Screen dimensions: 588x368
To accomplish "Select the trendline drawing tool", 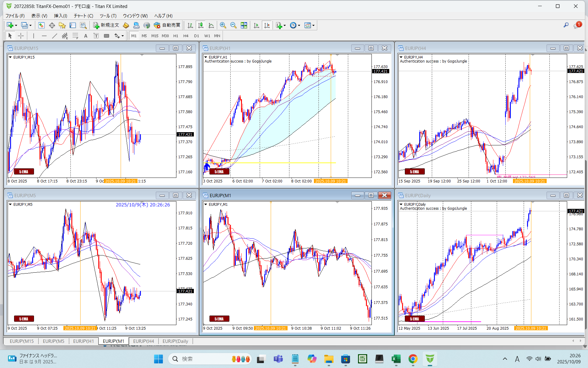I will point(55,36).
